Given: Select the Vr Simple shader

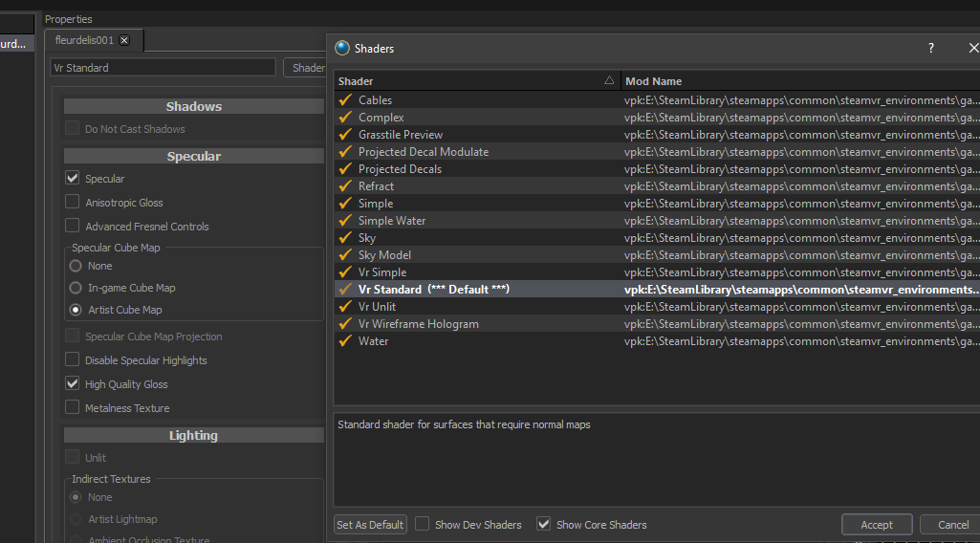Looking at the screenshot, I should 657,271.
